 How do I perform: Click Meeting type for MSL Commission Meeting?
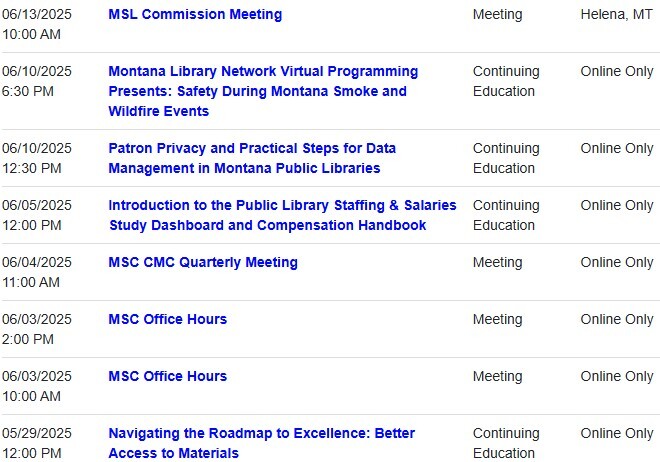coord(497,15)
